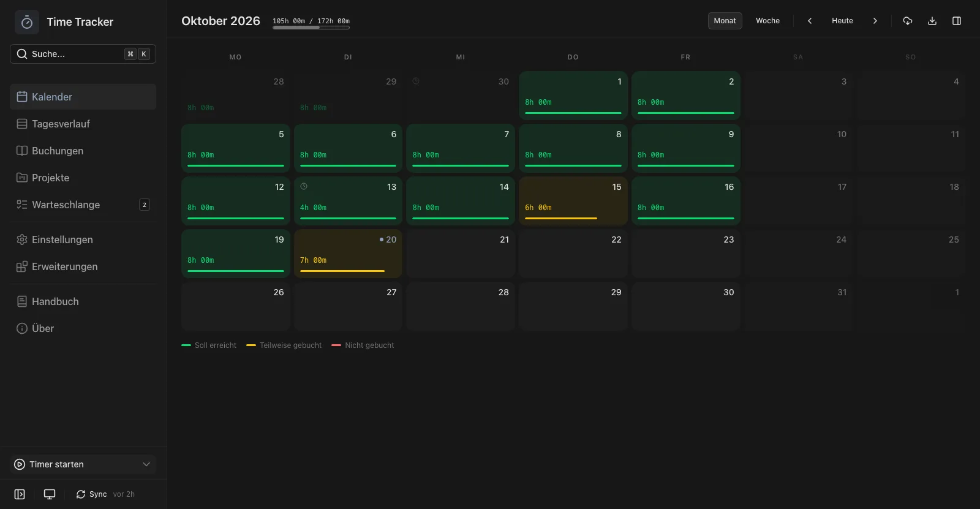Click the Soll erreicht legend label

pos(216,345)
